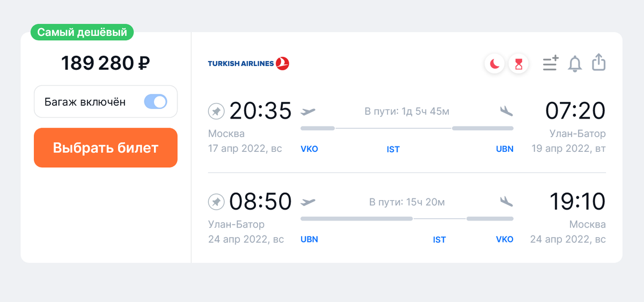Add ticket to favorites list icon
644x302 pixels.
tap(551, 63)
